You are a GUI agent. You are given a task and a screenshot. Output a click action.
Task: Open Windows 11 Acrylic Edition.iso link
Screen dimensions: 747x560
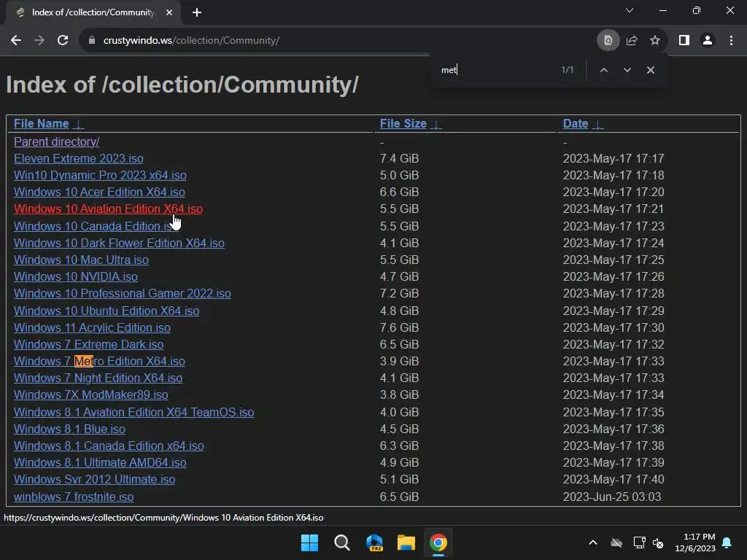pos(92,327)
